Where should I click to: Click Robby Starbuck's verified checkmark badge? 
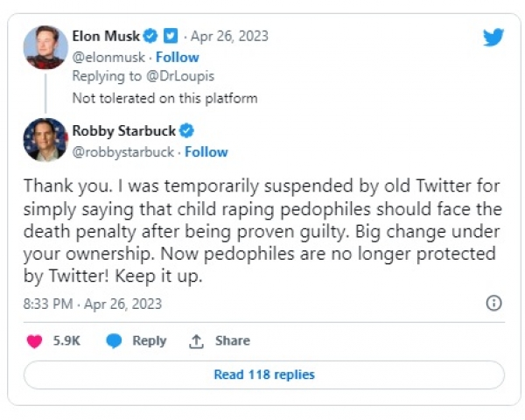(x=186, y=132)
